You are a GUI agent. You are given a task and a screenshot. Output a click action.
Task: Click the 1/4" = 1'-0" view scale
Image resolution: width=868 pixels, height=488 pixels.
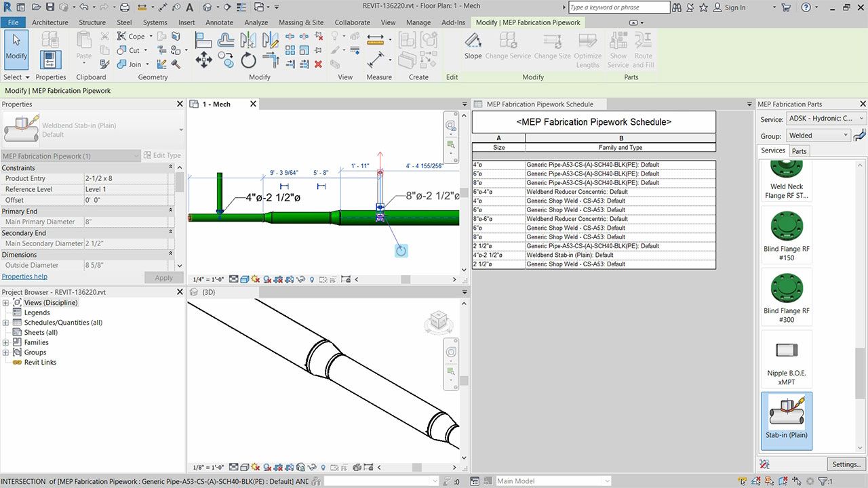(x=208, y=279)
